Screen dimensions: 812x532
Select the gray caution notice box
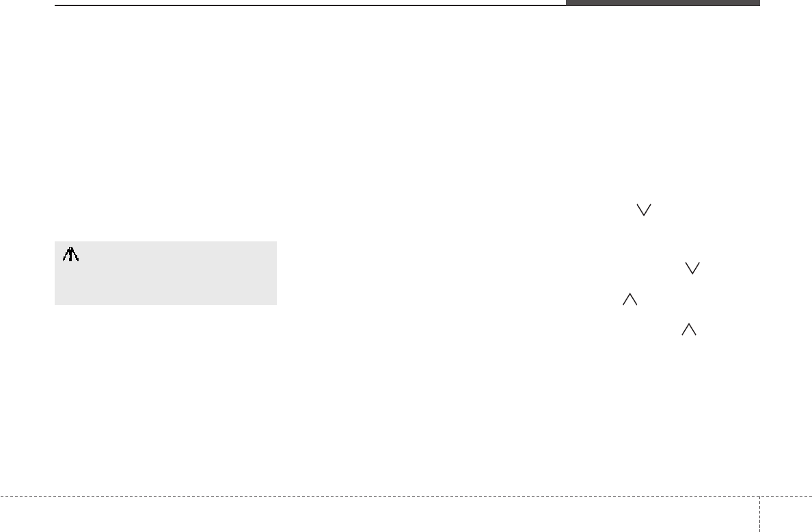point(165,273)
